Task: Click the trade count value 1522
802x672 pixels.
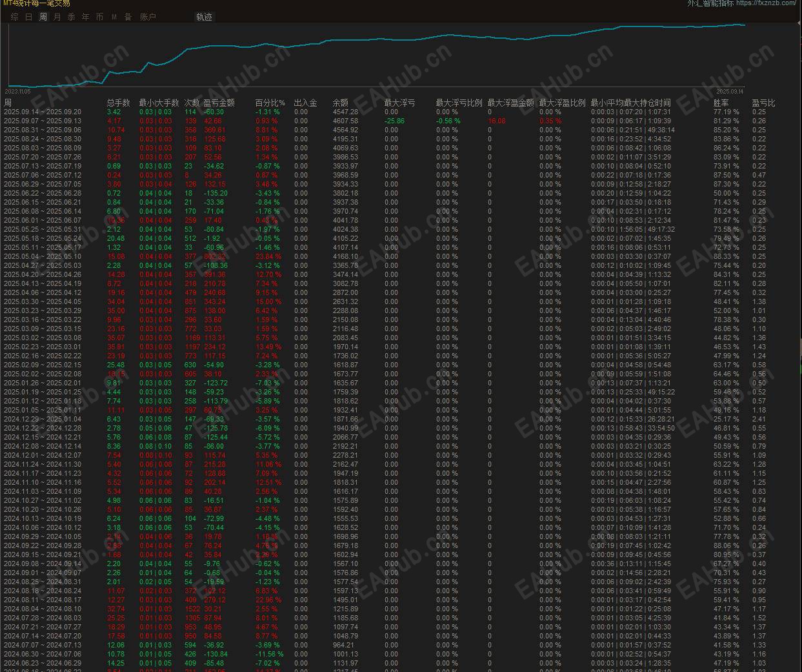Action: point(192,609)
